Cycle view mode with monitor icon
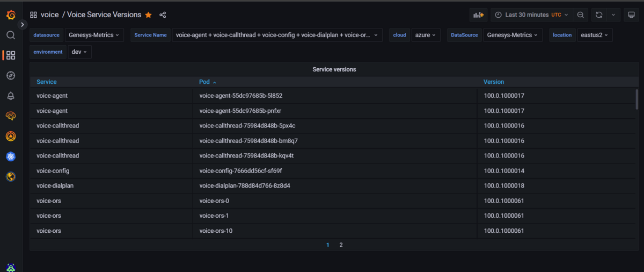644x272 pixels. click(631, 15)
